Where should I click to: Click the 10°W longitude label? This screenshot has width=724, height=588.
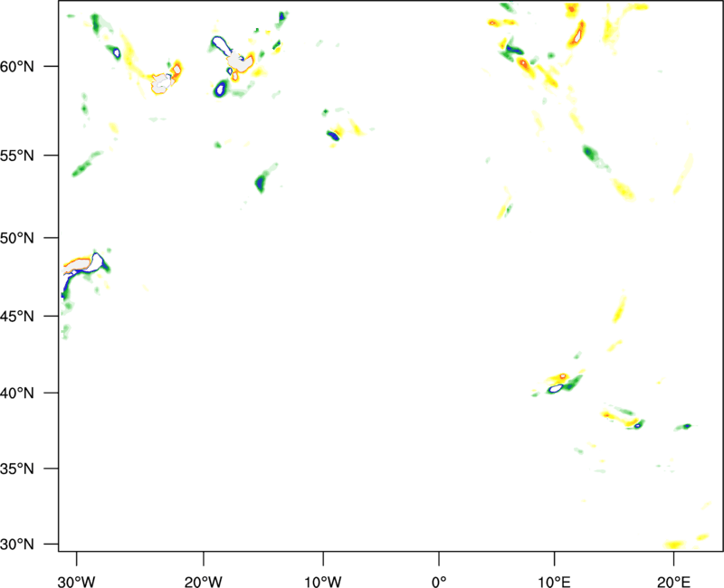tap(323, 582)
